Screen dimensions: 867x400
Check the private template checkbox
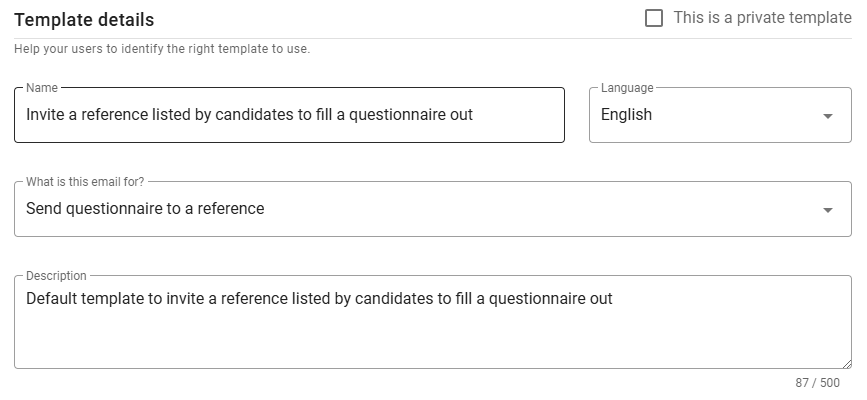pos(654,18)
